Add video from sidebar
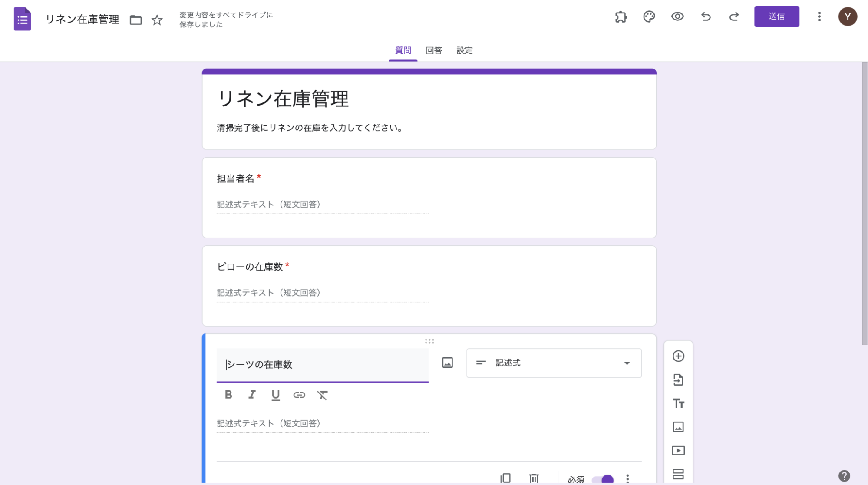This screenshot has height=485, width=868. pos(678,450)
